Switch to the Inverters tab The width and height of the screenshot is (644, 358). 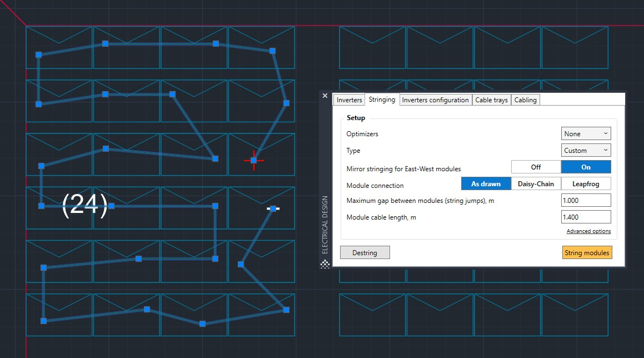click(349, 100)
